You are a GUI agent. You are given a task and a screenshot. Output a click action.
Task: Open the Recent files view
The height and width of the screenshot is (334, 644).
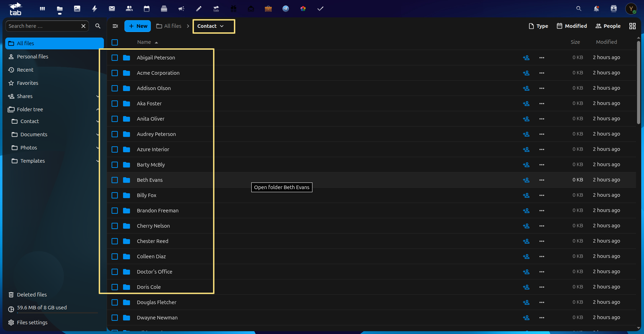click(55, 70)
